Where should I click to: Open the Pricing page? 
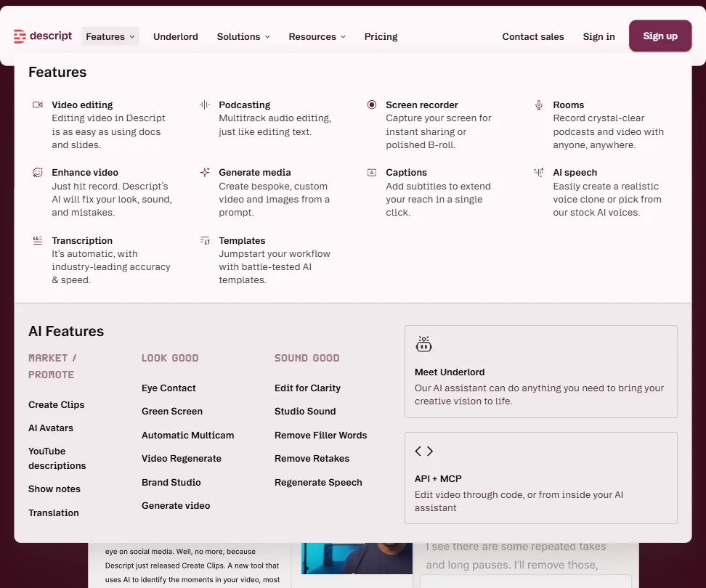point(381,36)
